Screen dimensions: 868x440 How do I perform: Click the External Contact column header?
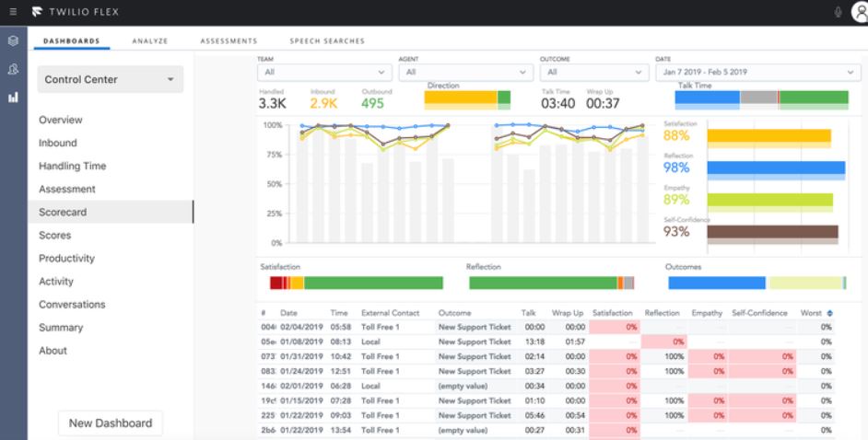pos(391,313)
